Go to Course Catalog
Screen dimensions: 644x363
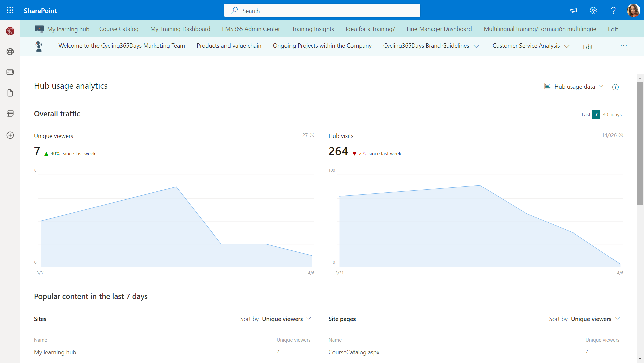point(119,29)
